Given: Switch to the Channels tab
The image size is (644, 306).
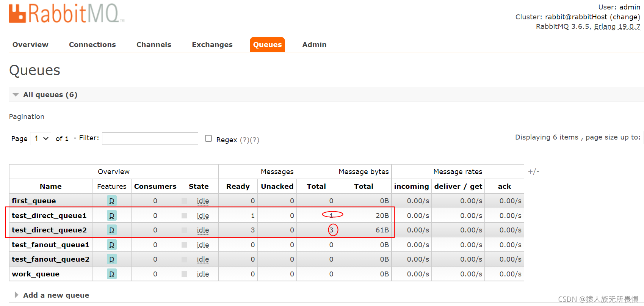Looking at the screenshot, I should click(x=154, y=44).
